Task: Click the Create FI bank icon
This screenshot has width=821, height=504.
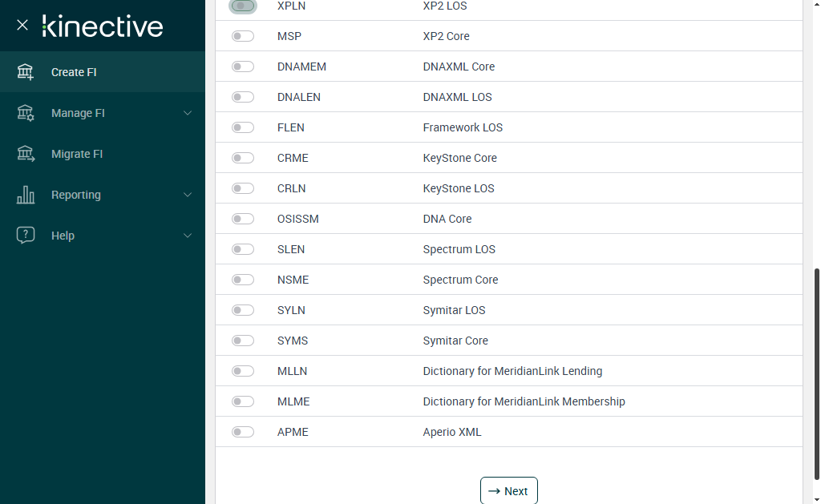Action: point(25,71)
